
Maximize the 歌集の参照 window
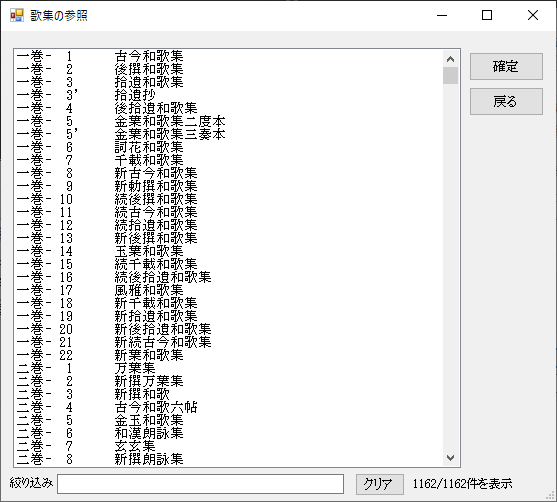(487, 15)
